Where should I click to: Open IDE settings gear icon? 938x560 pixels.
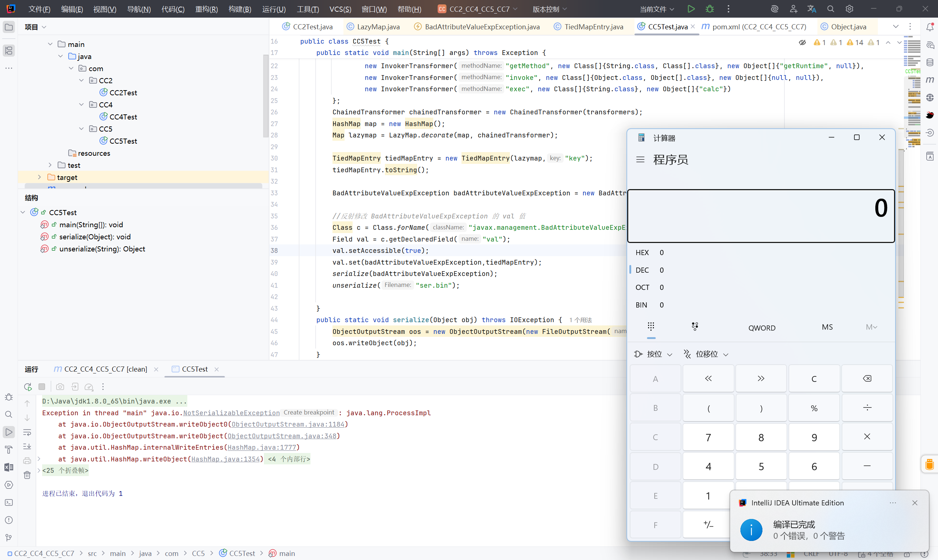tap(849, 9)
